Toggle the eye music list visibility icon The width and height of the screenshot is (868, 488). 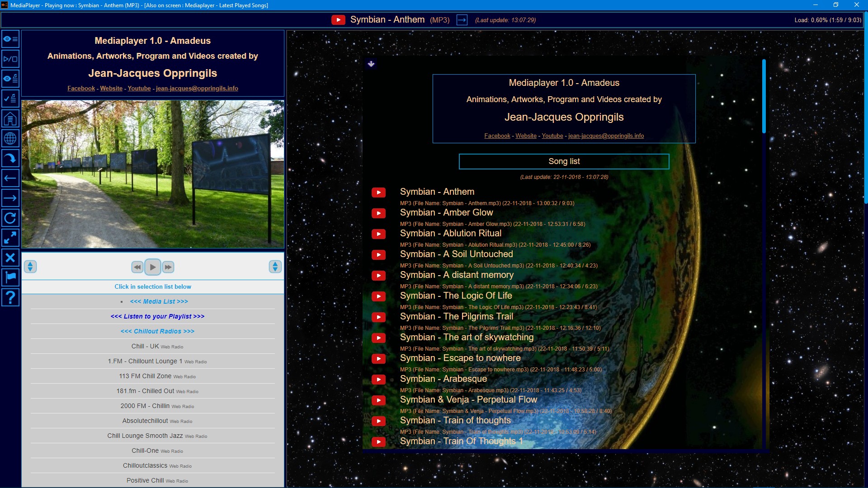[10, 79]
